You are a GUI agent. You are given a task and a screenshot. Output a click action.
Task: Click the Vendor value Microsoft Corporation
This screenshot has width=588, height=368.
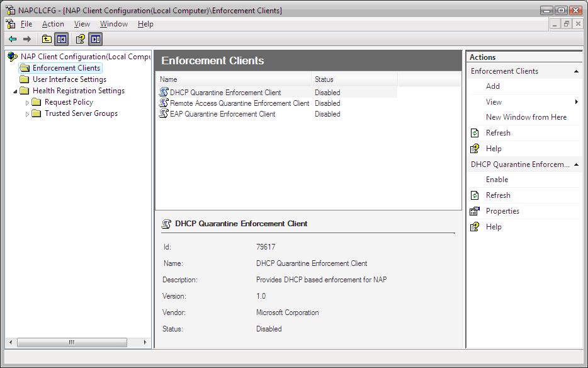point(287,313)
